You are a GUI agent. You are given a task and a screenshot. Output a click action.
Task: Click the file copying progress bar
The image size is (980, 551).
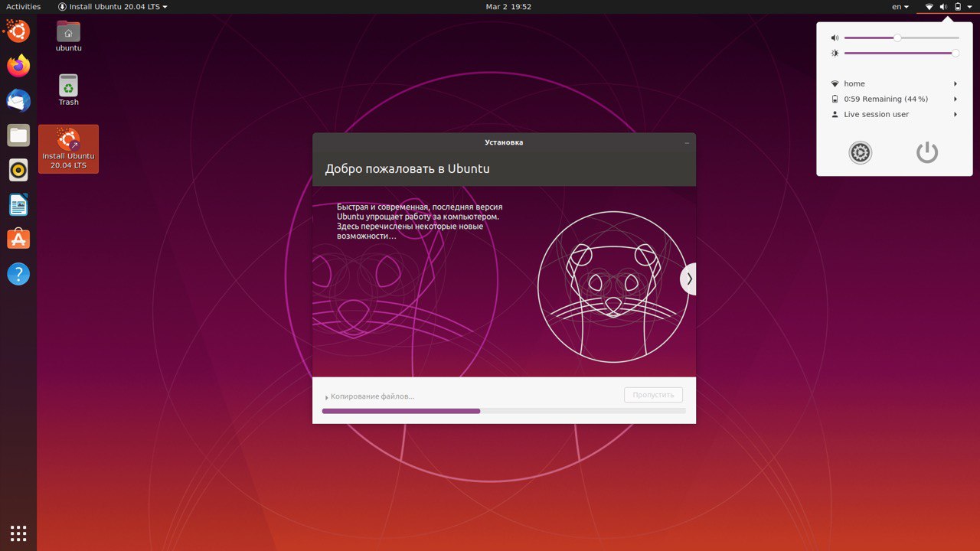pos(504,411)
